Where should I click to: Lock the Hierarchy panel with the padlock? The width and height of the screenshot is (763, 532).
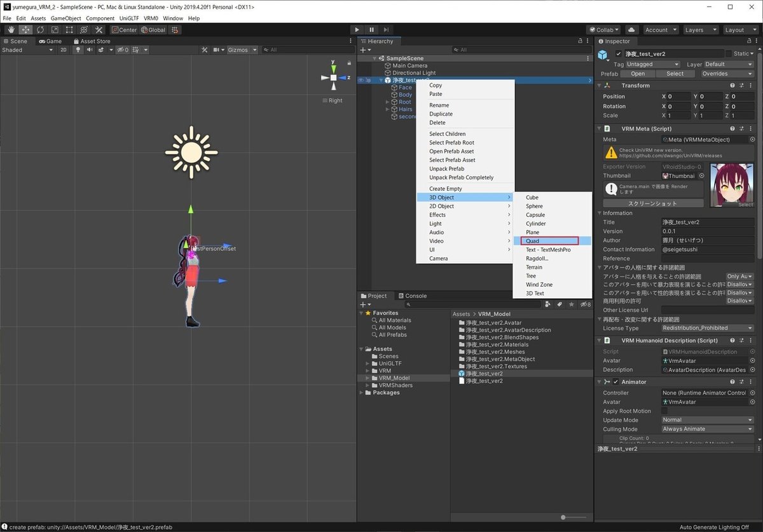(x=579, y=41)
